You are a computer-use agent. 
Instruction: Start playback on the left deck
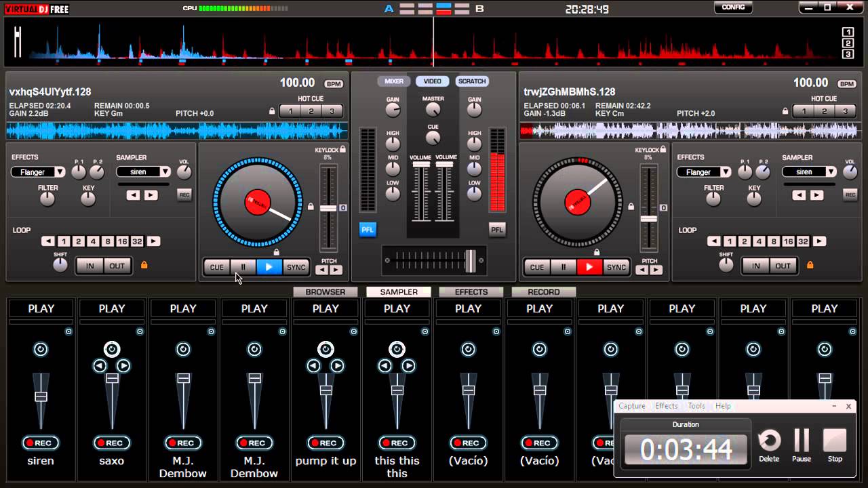269,267
